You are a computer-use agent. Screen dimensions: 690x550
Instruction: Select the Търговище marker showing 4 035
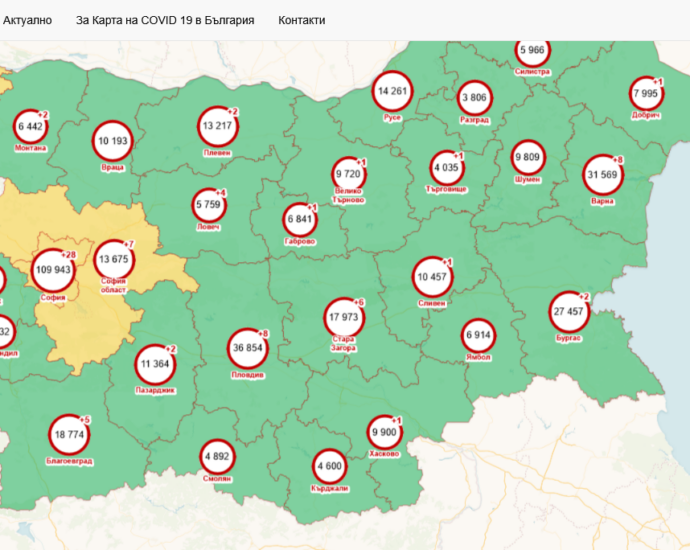pyautogui.click(x=447, y=168)
